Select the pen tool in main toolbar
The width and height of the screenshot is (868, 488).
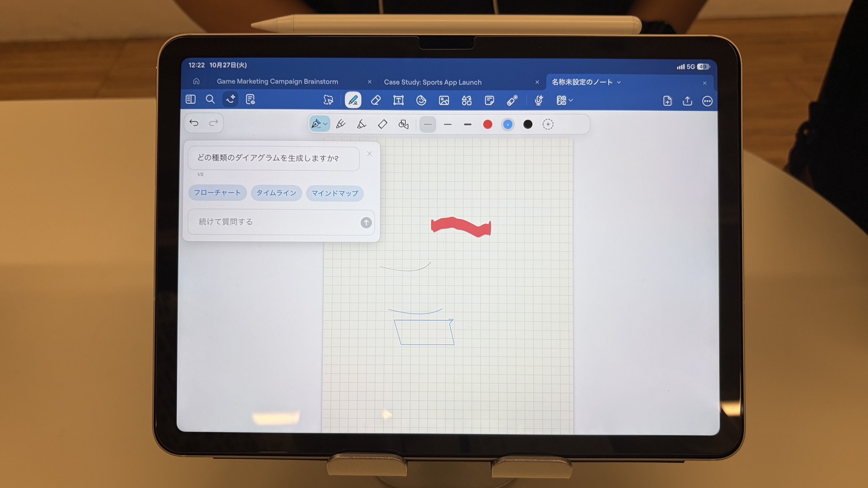point(353,100)
